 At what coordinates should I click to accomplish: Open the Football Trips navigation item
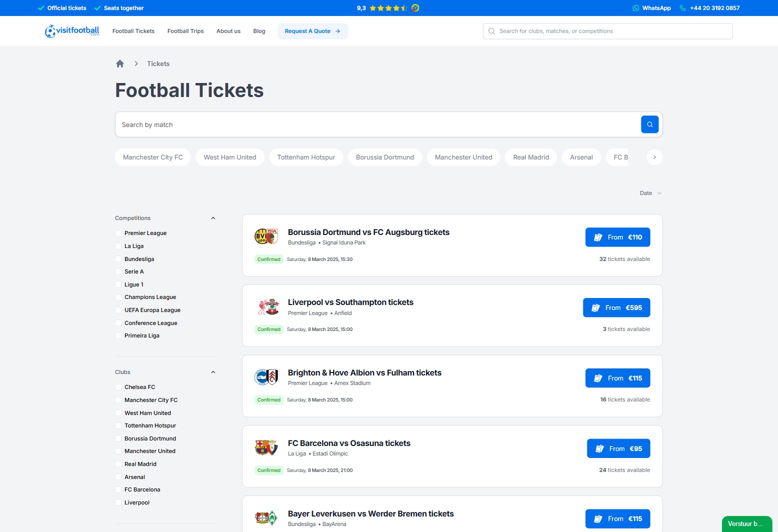[185, 31]
